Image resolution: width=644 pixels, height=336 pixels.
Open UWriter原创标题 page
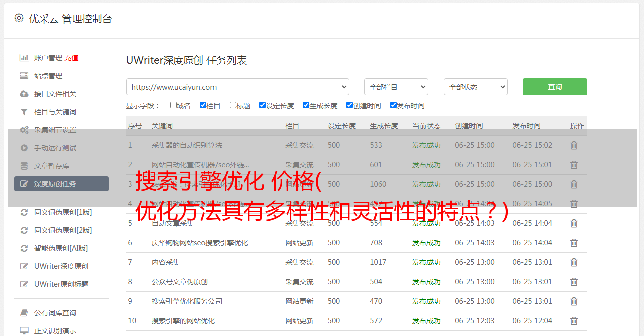(x=61, y=284)
